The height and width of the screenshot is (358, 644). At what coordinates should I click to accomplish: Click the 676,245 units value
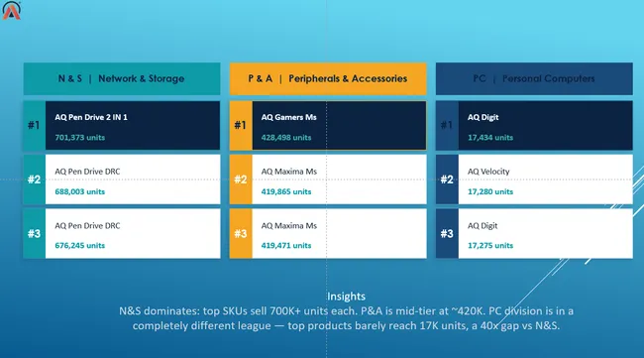pos(80,245)
